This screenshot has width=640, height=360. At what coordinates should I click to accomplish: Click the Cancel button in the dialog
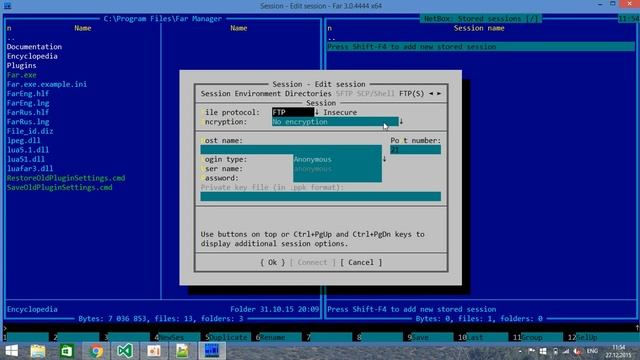(x=361, y=262)
